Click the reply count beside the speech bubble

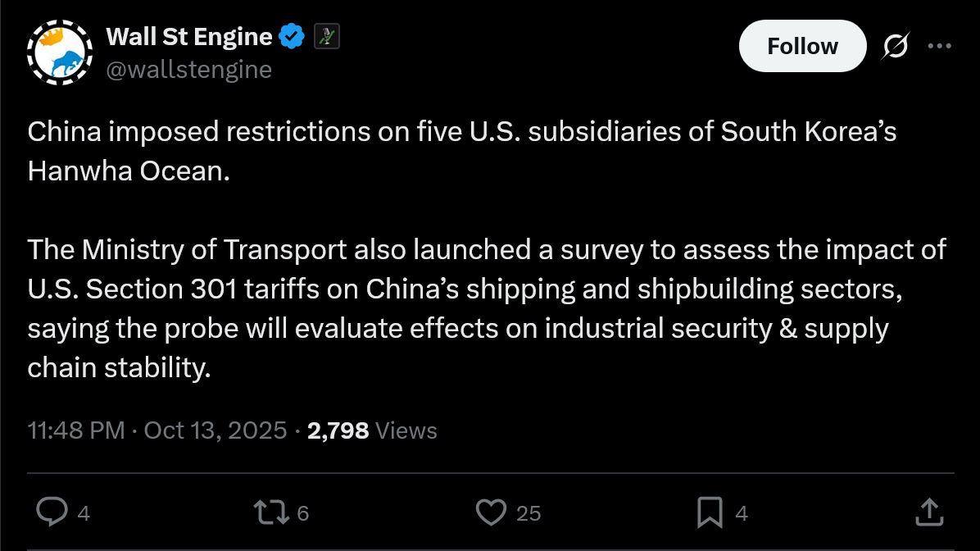pyautogui.click(x=83, y=513)
